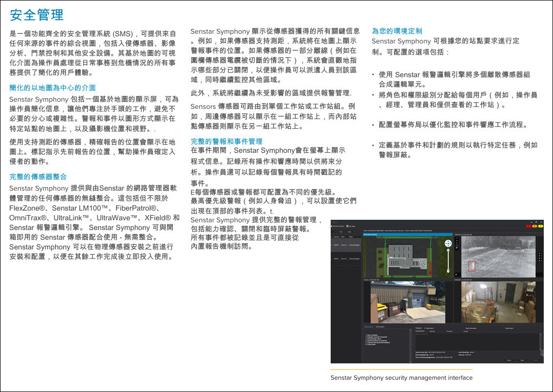553x392 pixels.
Task: Select the first acknowledged alarm row
Action: click(x=347, y=245)
